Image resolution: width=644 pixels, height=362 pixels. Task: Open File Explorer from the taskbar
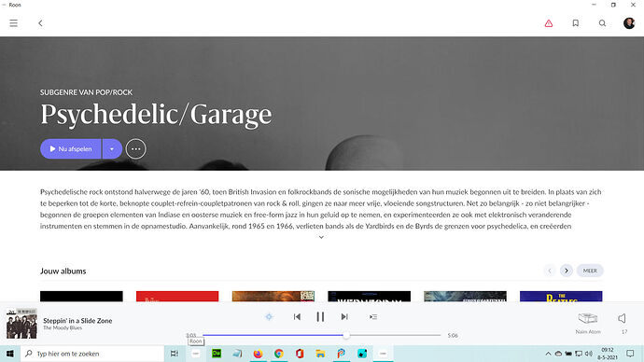pos(320,354)
